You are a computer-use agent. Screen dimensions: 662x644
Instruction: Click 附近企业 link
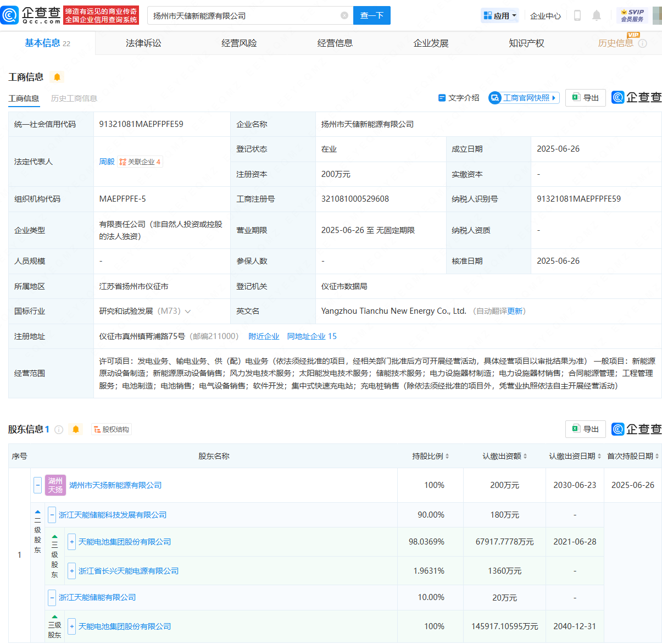point(264,336)
